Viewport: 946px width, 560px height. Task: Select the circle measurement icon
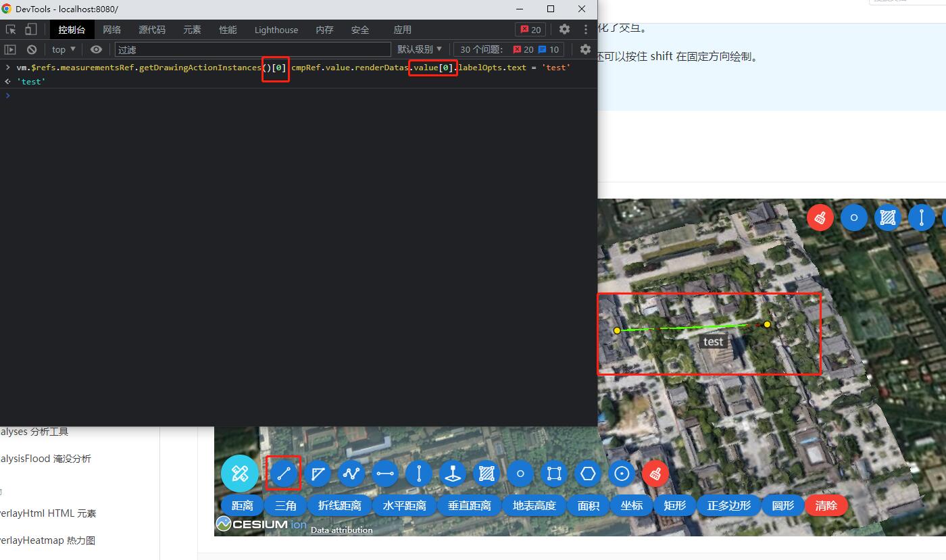click(x=622, y=474)
